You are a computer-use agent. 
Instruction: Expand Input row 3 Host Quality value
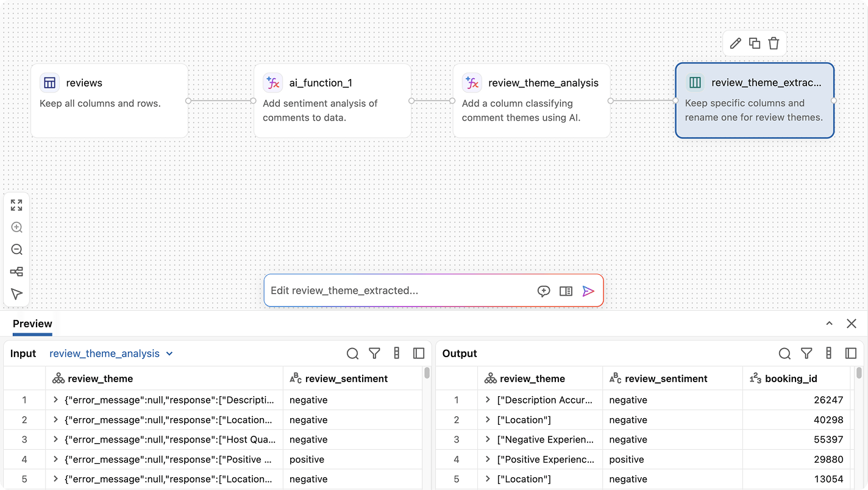[x=55, y=439]
